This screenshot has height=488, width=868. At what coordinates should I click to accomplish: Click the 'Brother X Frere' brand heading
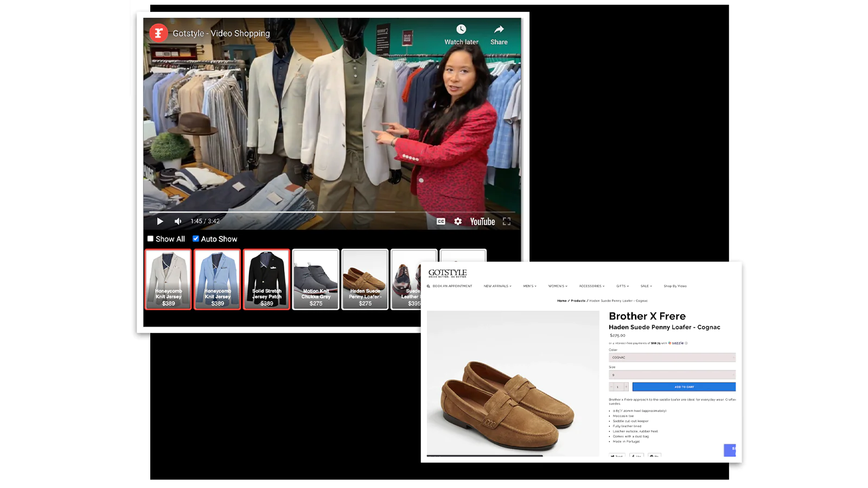tap(647, 316)
